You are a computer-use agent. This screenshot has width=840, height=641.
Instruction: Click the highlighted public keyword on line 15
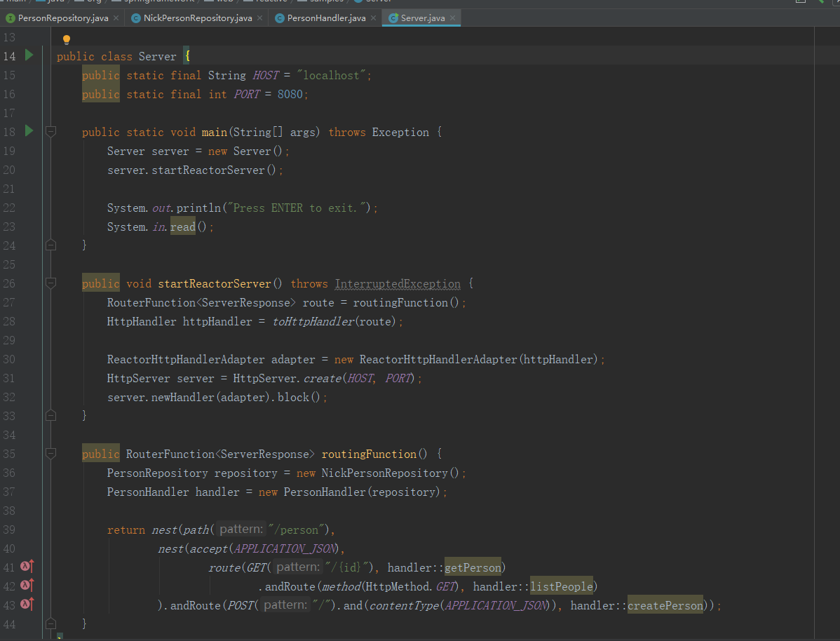point(101,75)
